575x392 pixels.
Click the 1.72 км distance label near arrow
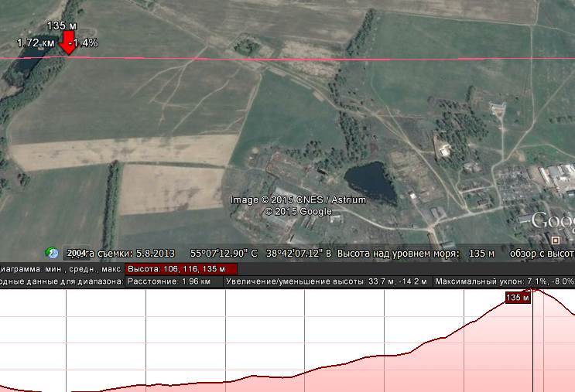pos(36,43)
